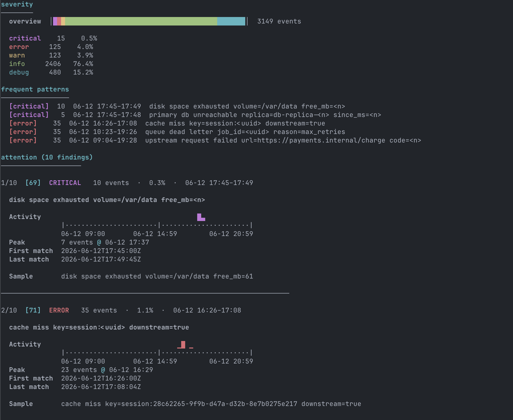This screenshot has width=513, height=420.
Task: Click the 'upstream request failed' pattern row
Action: coord(215,140)
